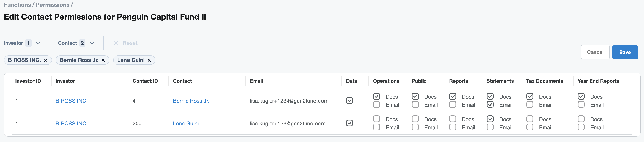This screenshot has height=142, width=644.
Task: Remove the Bernie Ross Jr. filter chip
Action: [103, 60]
